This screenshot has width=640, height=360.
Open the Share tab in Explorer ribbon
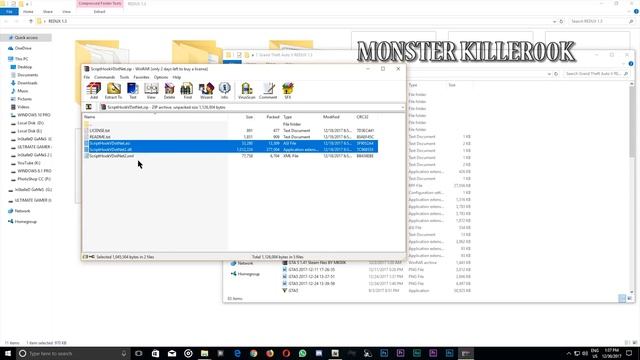[48, 11]
